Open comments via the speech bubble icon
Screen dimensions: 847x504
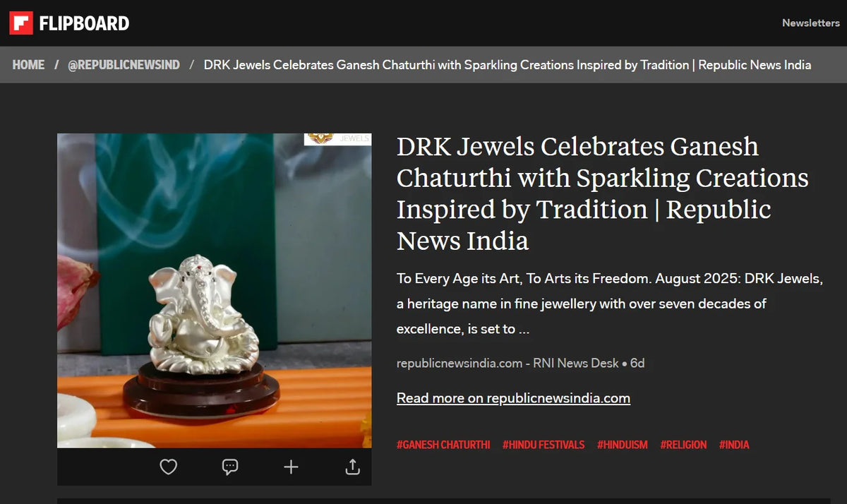pyautogui.click(x=229, y=467)
